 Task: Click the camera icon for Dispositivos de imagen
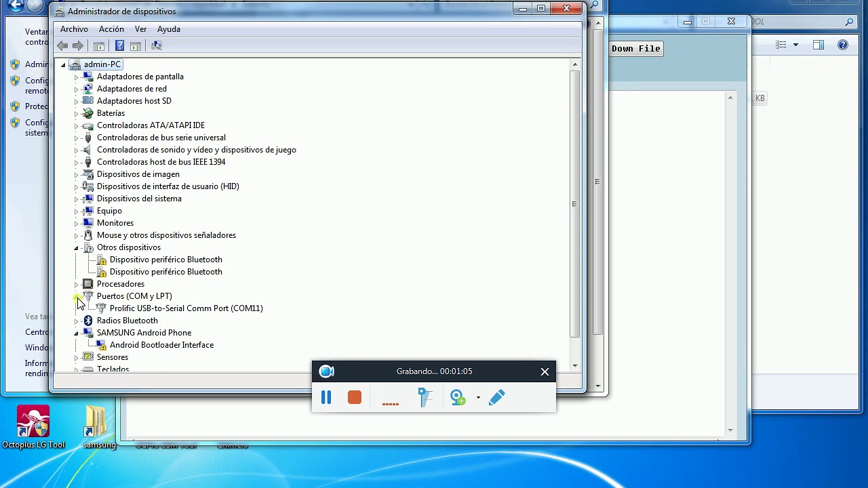coord(87,174)
